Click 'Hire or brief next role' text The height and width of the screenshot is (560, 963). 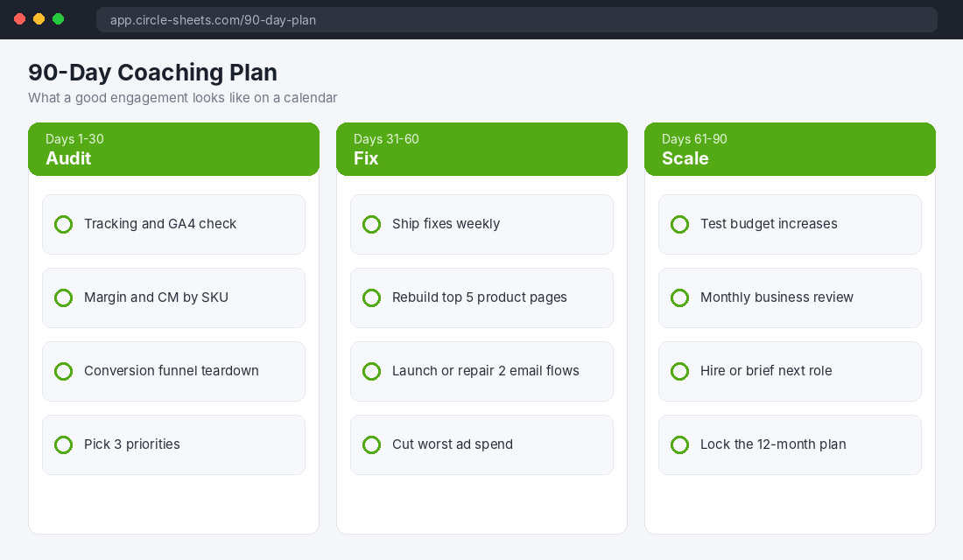coord(767,371)
